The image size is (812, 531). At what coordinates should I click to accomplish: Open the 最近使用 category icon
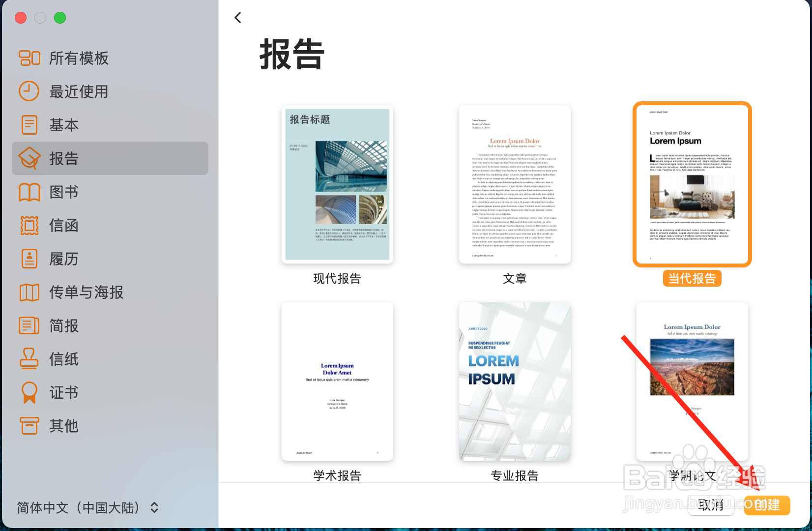(x=29, y=91)
